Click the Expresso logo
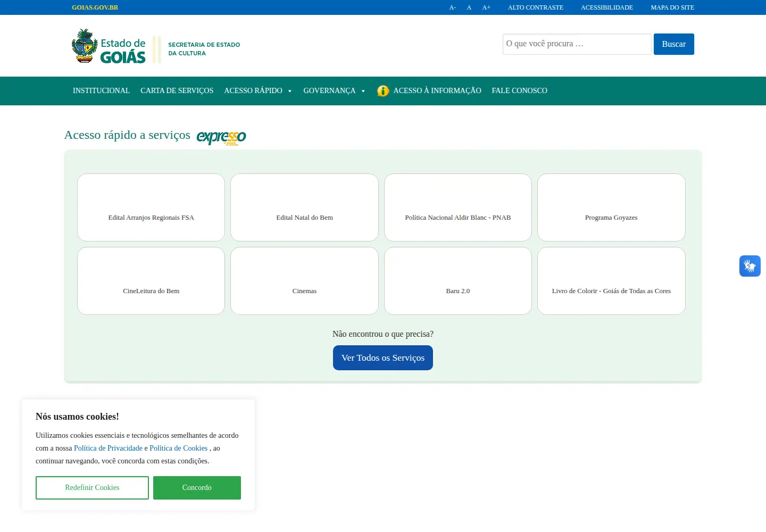 click(x=221, y=137)
